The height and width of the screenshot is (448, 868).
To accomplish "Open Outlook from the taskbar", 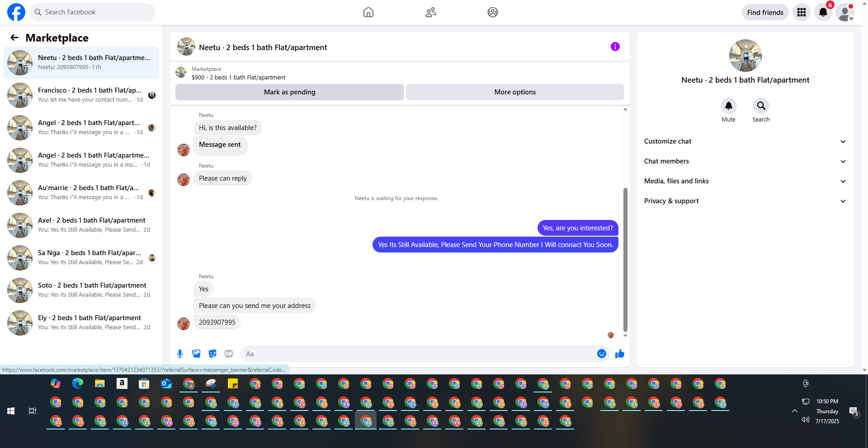I will (x=166, y=384).
